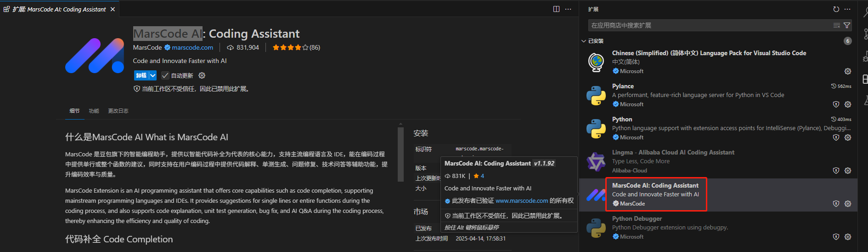Open manage gear for Chinese Language Pack
Viewport: 868px width, 252px height.
click(848, 71)
